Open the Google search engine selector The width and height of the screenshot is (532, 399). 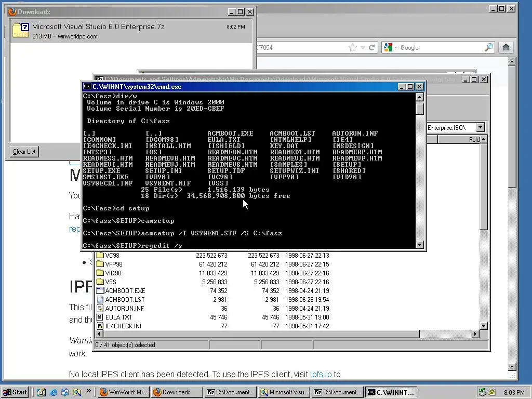[390, 47]
